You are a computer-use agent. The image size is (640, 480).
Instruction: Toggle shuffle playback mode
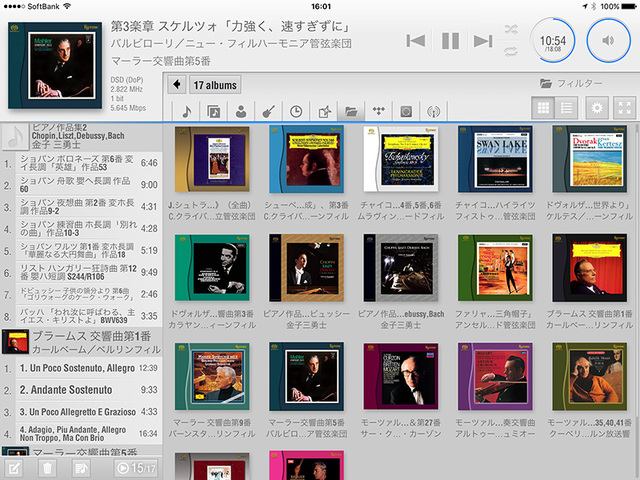coord(512,29)
